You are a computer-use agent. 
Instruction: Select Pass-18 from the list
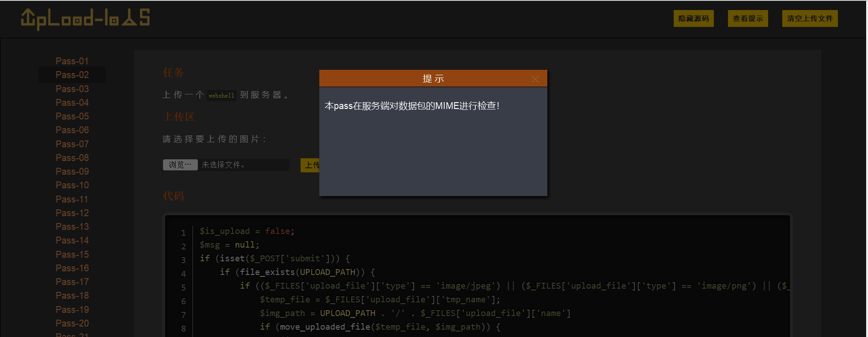pyautogui.click(x=72, y=296)
